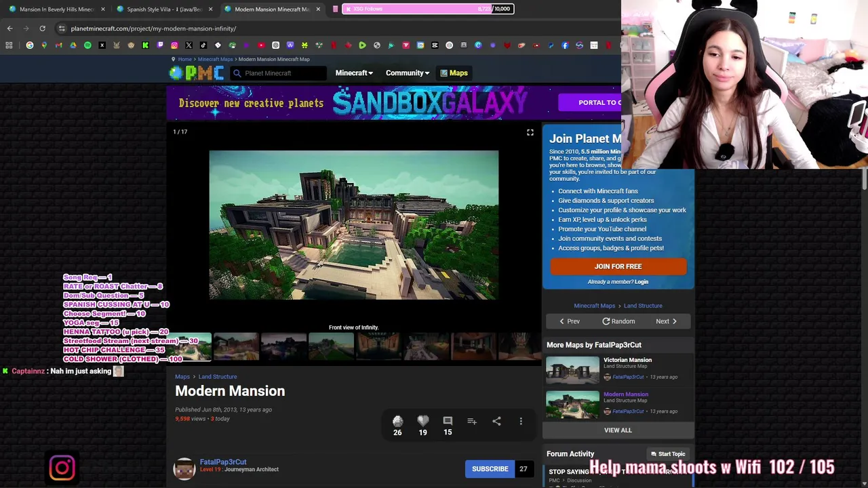Share the Modern Mansion project
868x488 pixels.
point(496,422)
